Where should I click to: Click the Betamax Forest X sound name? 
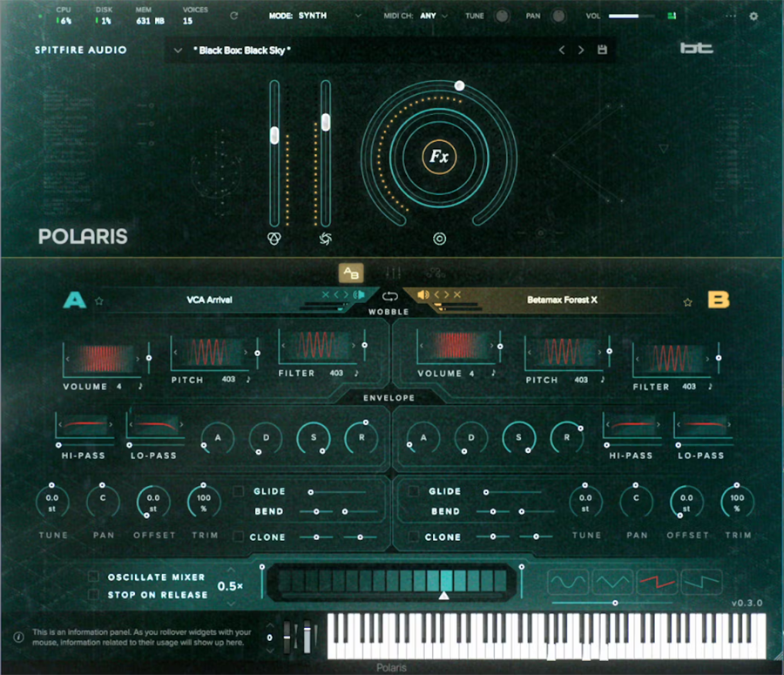point(562,300)
